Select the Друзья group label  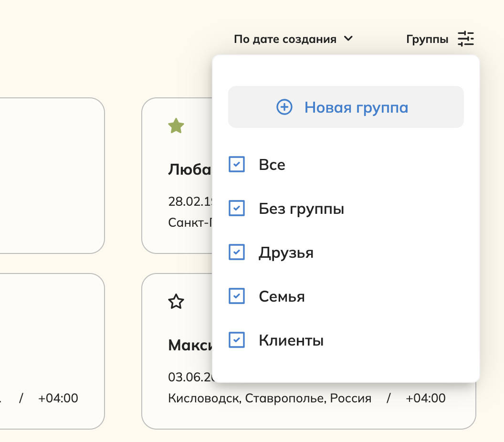[286, 253]
